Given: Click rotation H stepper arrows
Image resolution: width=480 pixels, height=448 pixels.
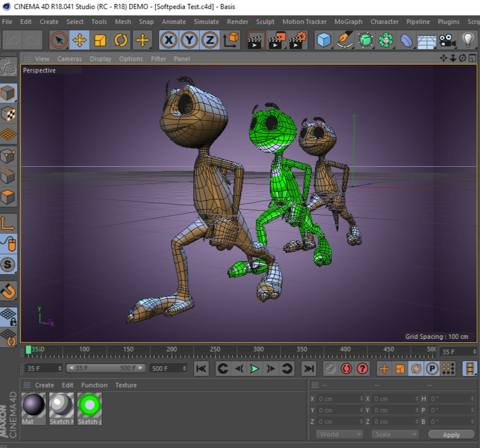Looking at the screenshot, I should click(473, 399).
